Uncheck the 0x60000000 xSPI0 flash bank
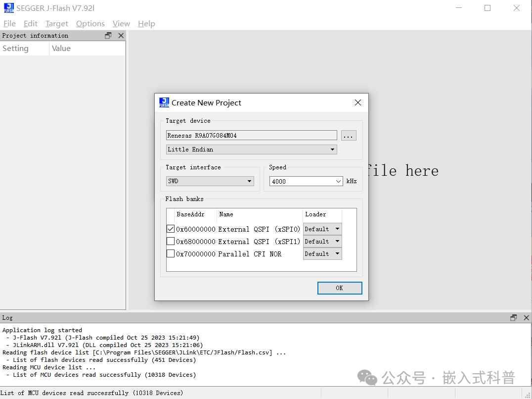532x399 pixels. click(x=171, y=229)
